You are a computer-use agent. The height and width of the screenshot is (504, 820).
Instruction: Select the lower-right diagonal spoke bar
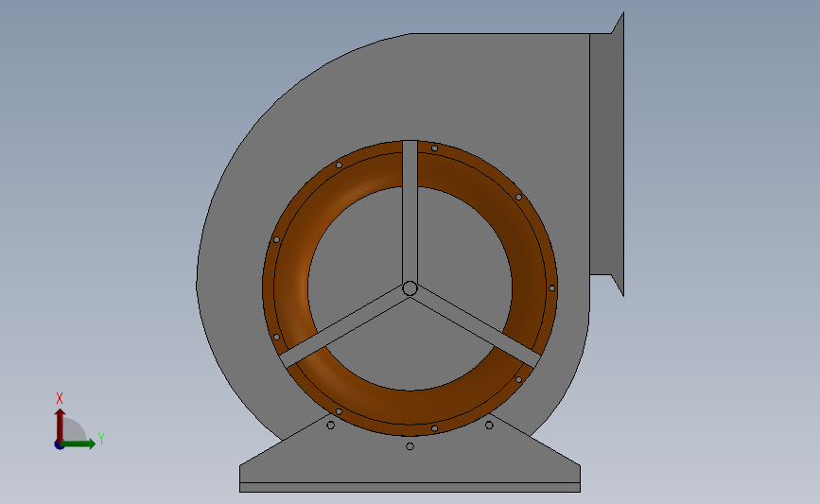click(x=477, y=327)
